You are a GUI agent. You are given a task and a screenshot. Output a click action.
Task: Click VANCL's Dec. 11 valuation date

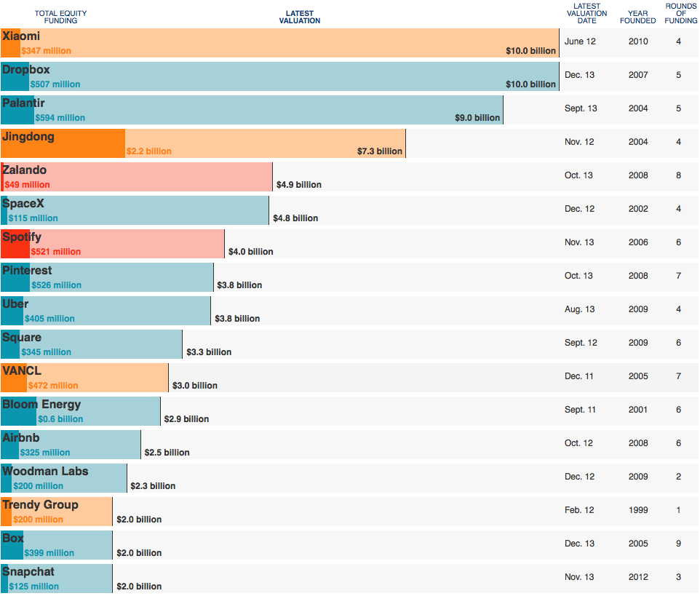[579, 376]
